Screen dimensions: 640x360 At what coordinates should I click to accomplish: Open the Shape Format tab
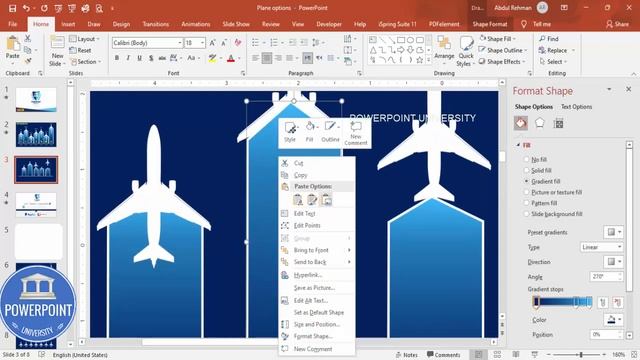coord(490,24)
